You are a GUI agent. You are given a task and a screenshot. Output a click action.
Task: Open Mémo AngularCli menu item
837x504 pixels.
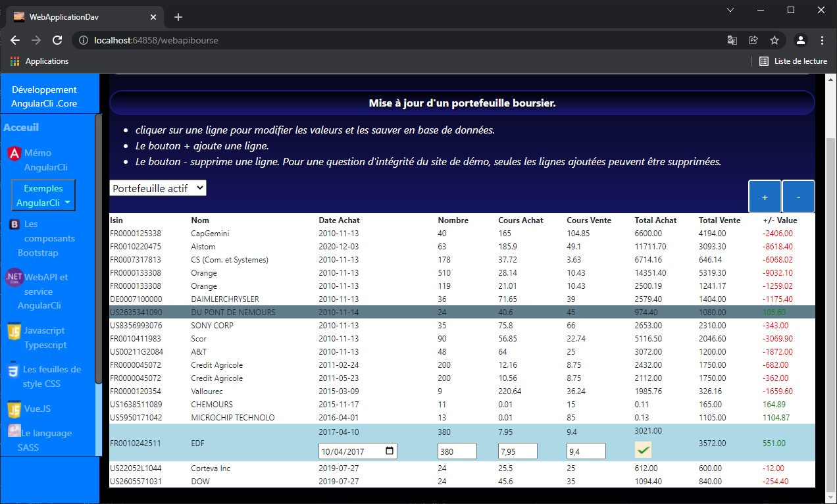point(46,160)
